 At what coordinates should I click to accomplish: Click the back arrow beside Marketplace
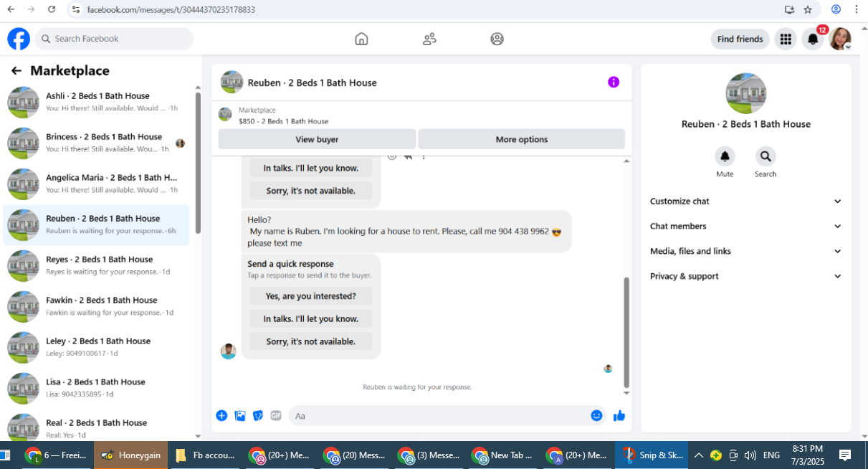(16, 71)
